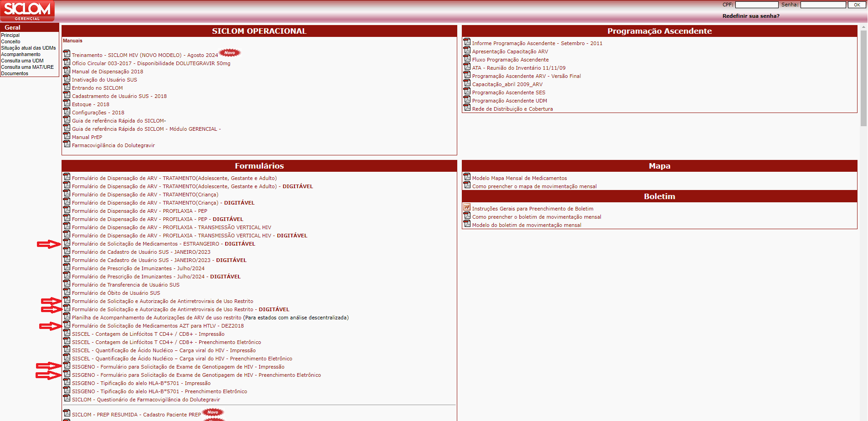Click PDF icon beside Formulário de Óbito de Usuário SUS

[67, 292]
